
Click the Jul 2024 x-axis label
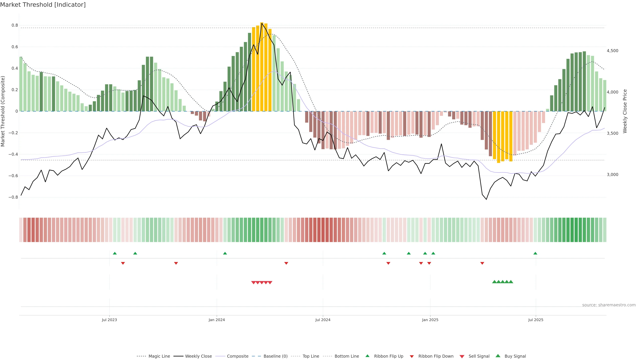click(323, 320)
